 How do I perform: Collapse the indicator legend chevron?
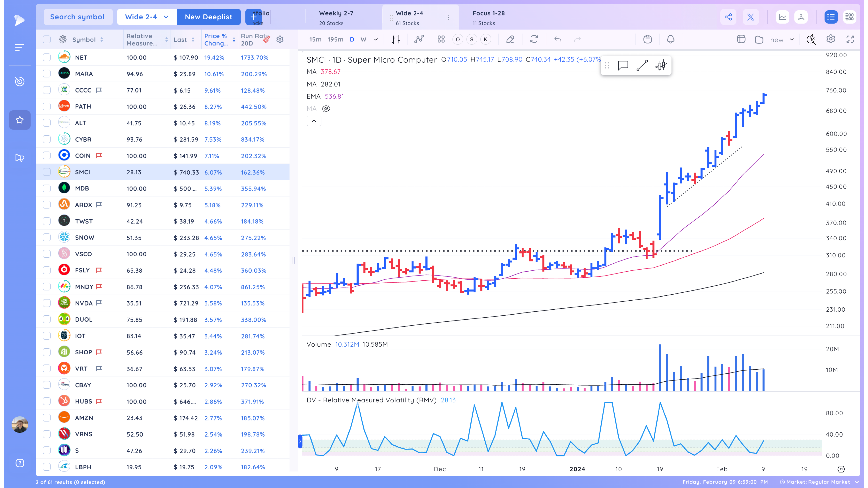point(314,121)
